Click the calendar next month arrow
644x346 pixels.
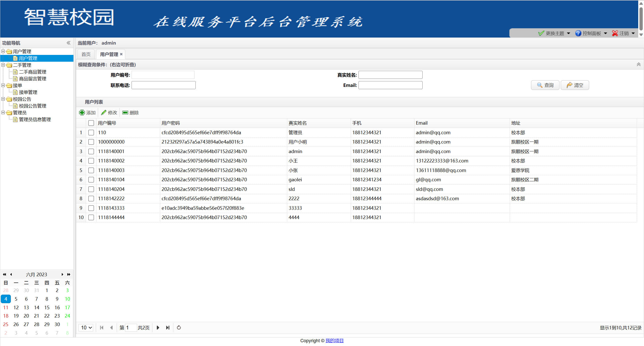tap(62, 274)
